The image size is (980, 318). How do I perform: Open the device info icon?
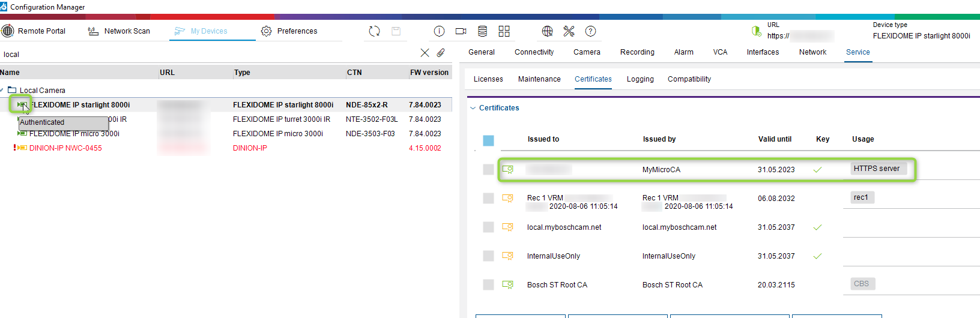439,31
